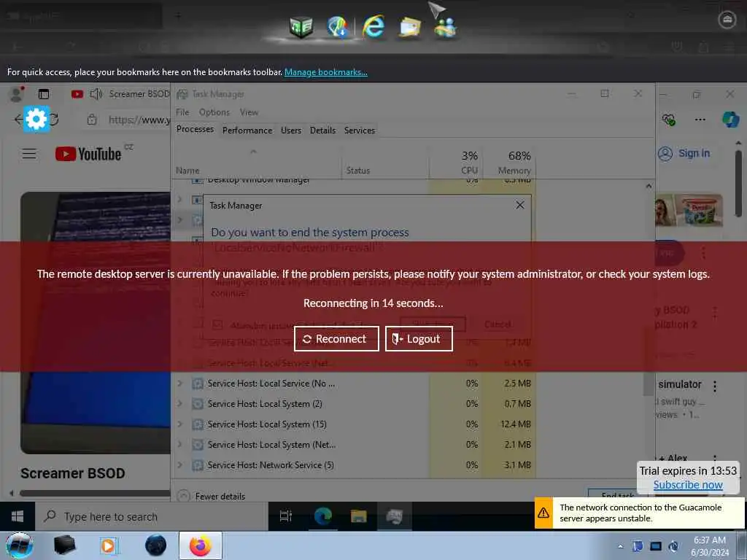Expand Service Host: Local System (Net... row

click(180, 444)
